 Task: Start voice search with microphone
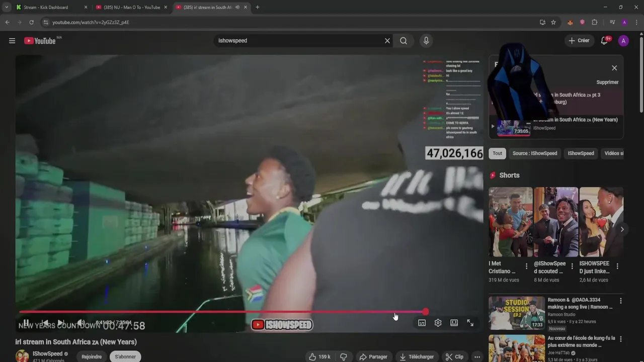426,41
